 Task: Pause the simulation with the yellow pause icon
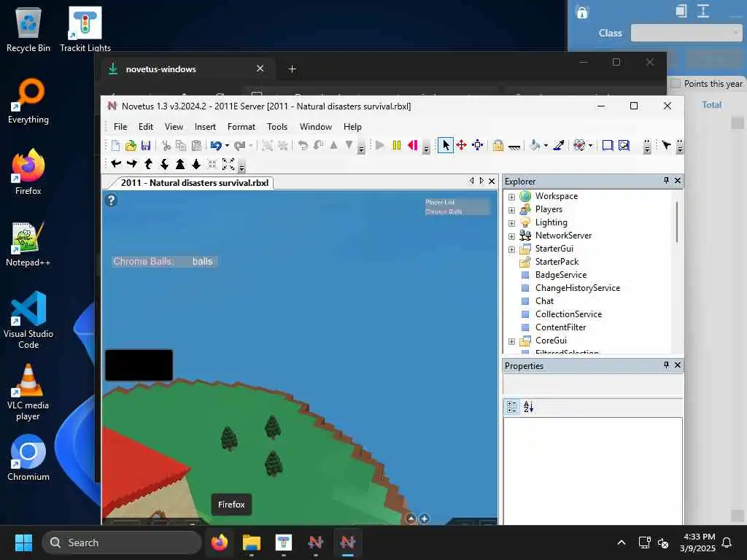(x=396, y=145)
